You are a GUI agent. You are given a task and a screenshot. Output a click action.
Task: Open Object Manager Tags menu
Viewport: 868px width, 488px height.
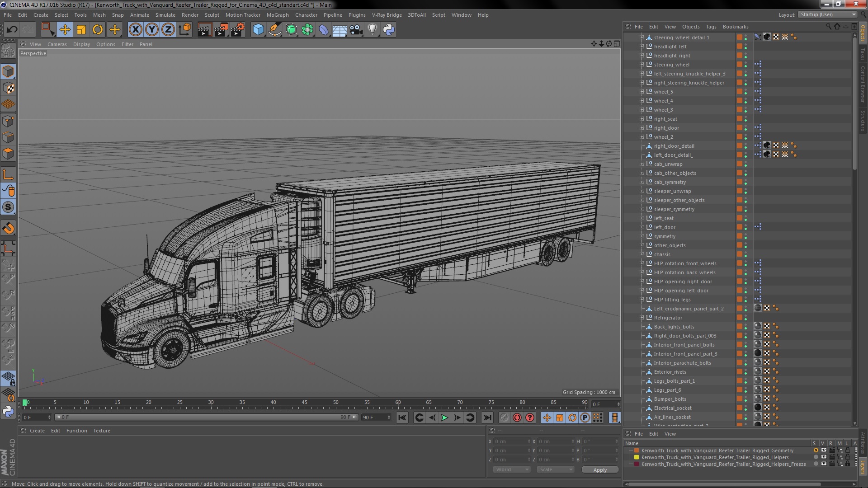[x=711, y=27]
